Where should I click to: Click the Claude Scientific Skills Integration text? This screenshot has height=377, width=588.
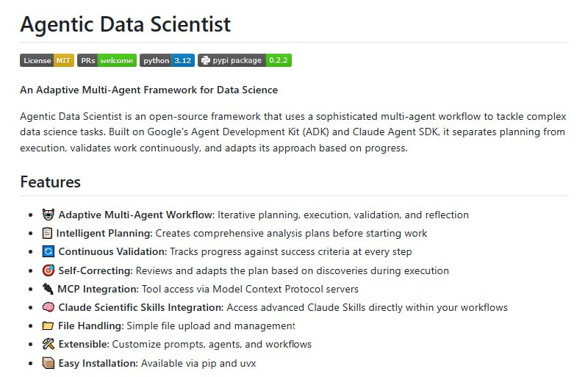tap(140, 307)
